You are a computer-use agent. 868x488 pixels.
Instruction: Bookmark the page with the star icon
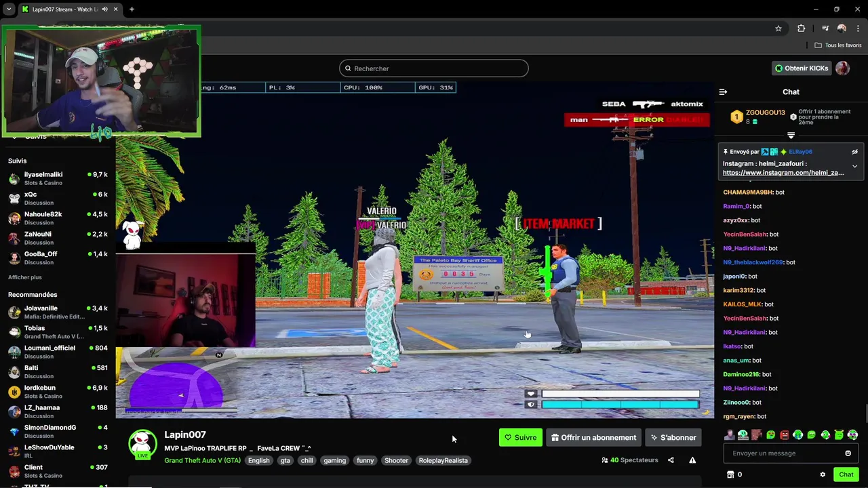point(778,28)
